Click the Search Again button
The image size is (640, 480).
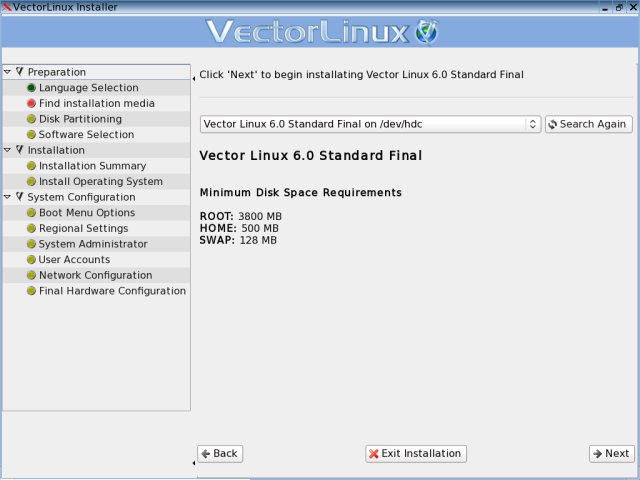point(589,124)
